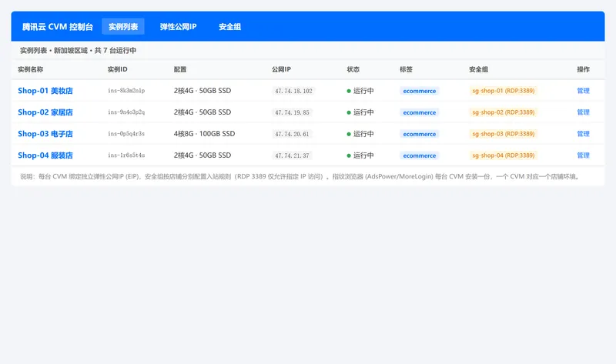Click the 4核8G · 100GB SSD configuration
616x364 pixels.
click(204, 134)
